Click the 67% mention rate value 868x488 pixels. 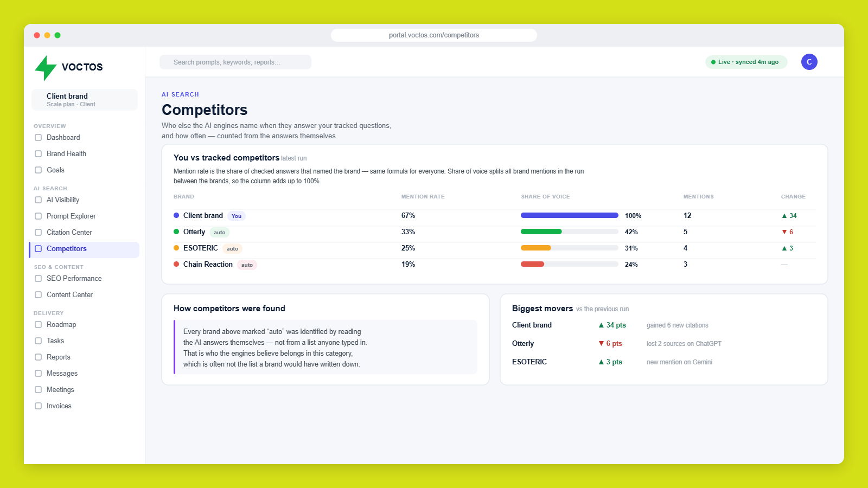tap(408, 216)
